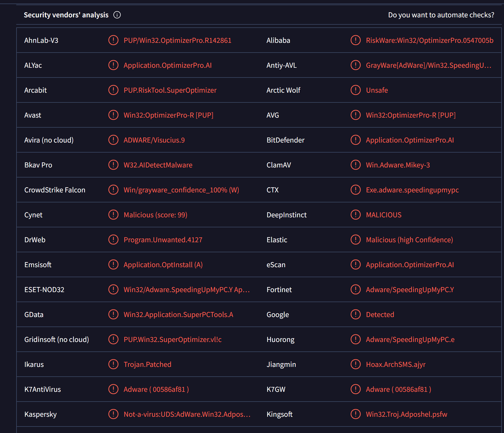This screenshot has height=433, width=504.
Task: Click the Program.Unwanted.4127 detection
Action: pyautogui.click(x=163, y=240)
